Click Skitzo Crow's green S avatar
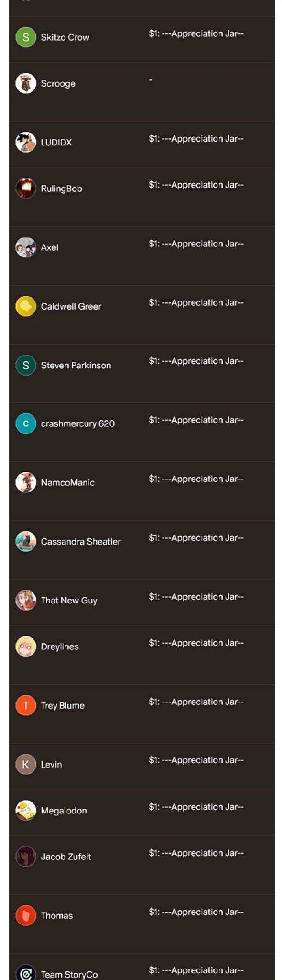 [x=26, y=37]
